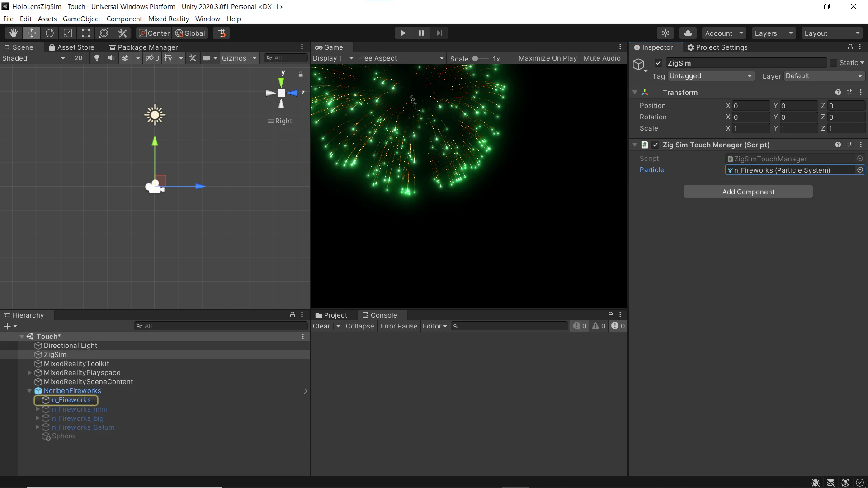868x488 pixels.
Task: Expand MixedRealityPlayspace in hierarchy
Action: [x=29, y=373]
